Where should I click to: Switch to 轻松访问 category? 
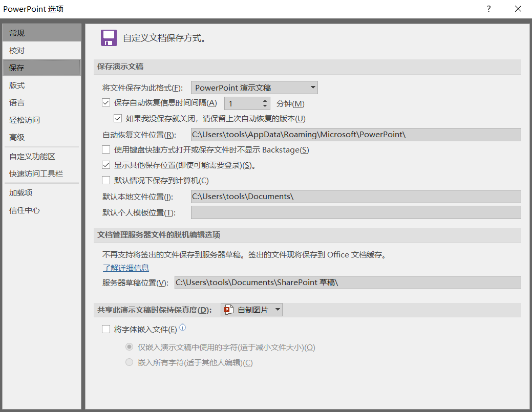[42, 120]
